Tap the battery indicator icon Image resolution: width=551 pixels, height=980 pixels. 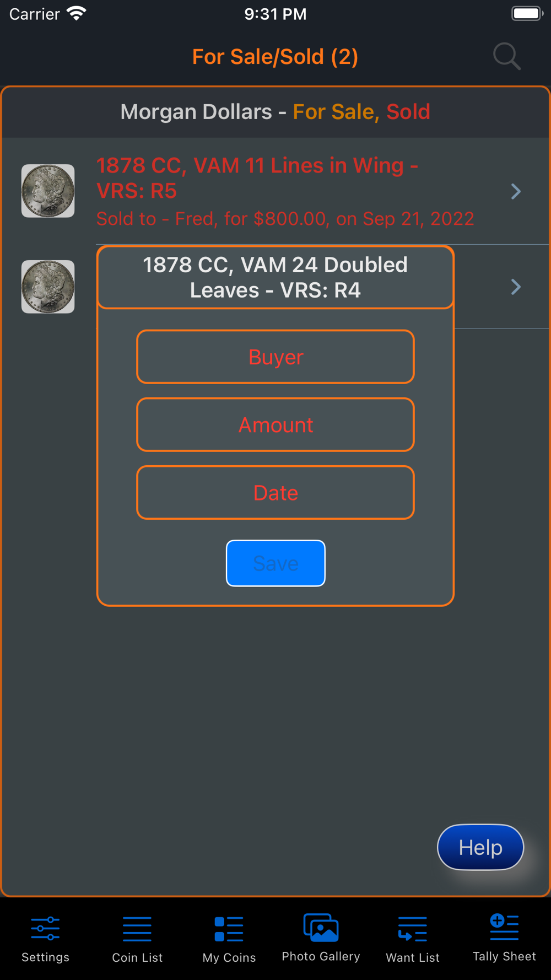[527, 13]
